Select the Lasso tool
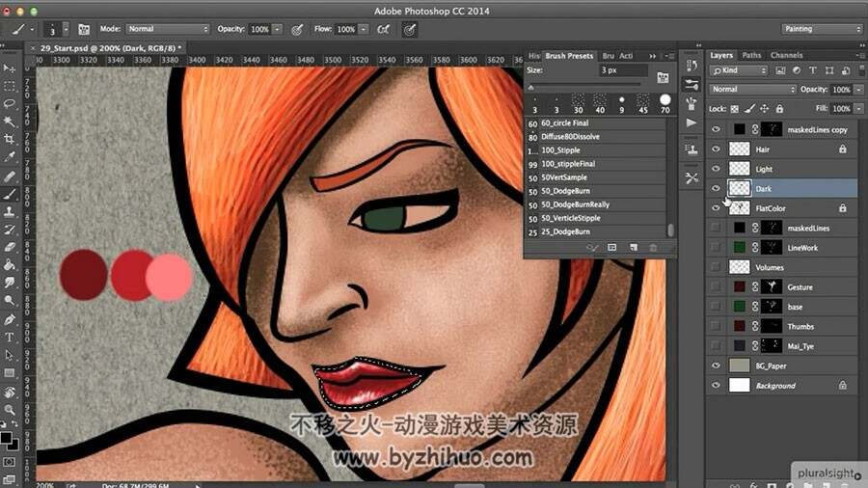This screenshot has width=868, height=488. (x=10, y=103)
